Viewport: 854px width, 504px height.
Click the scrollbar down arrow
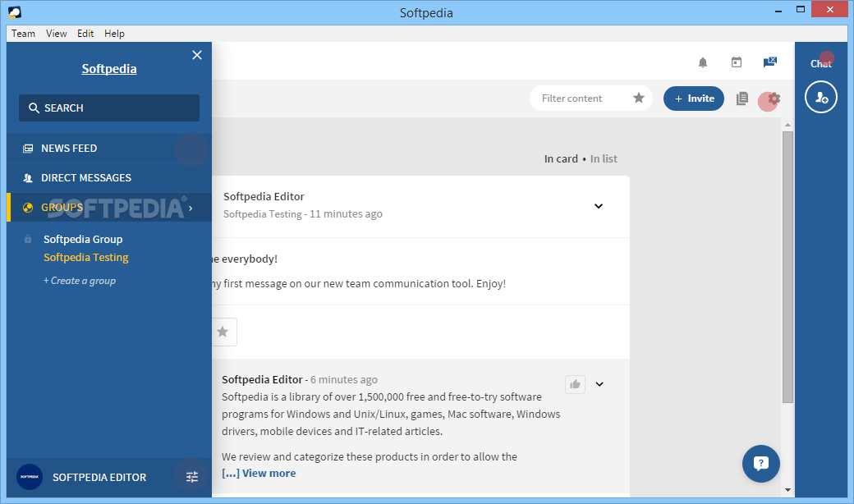click(x=787, y=490)
